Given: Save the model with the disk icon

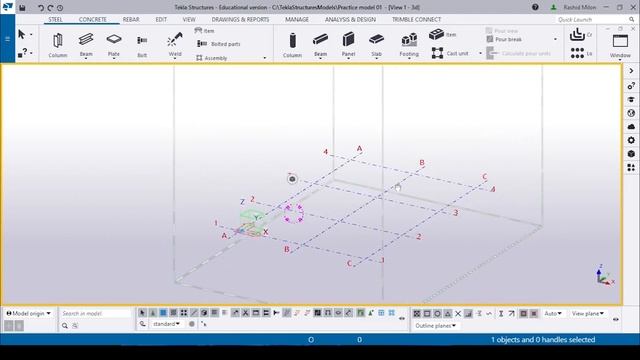Looking at the screenshot, I should pos(22,7).
